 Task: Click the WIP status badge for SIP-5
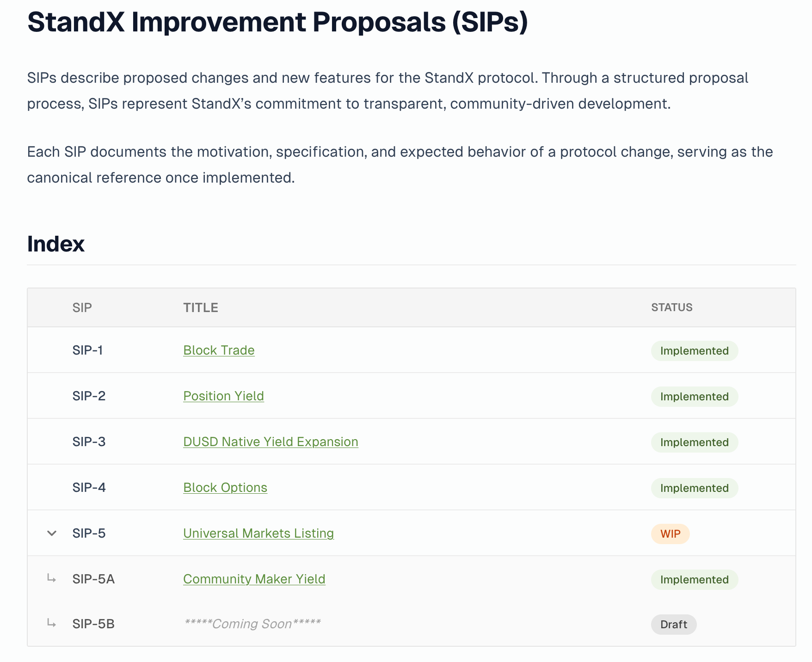click(670, 534)
